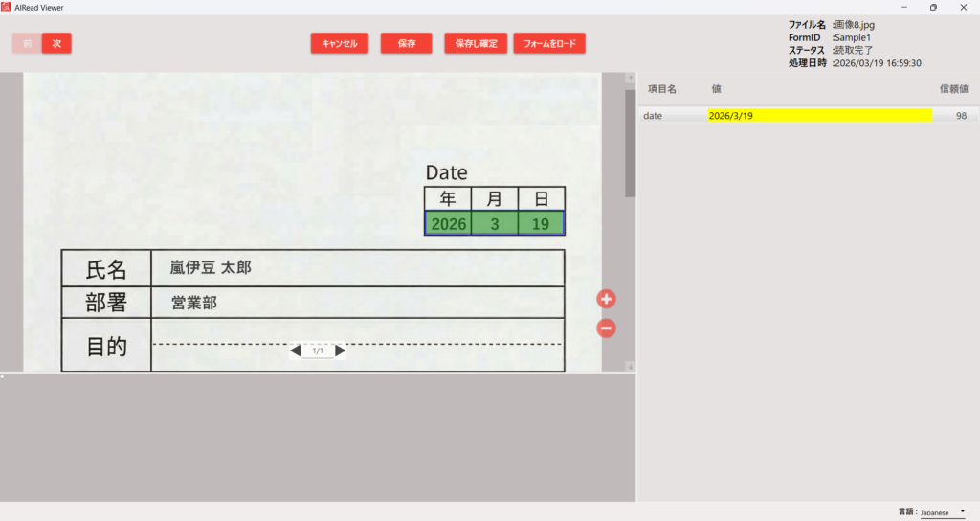Screen dimensions: 980x521
Task: Zoom out with the red minus icon
Action: point(606,328)
